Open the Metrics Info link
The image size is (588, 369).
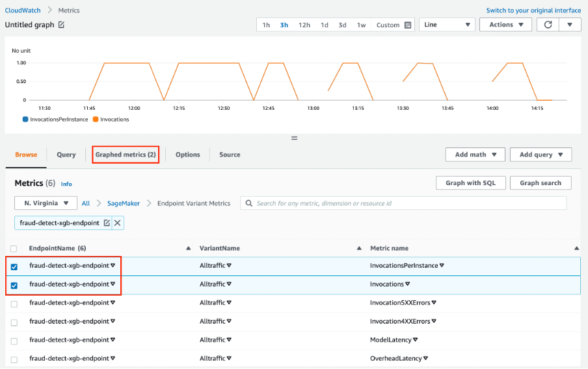pos(66,184)
